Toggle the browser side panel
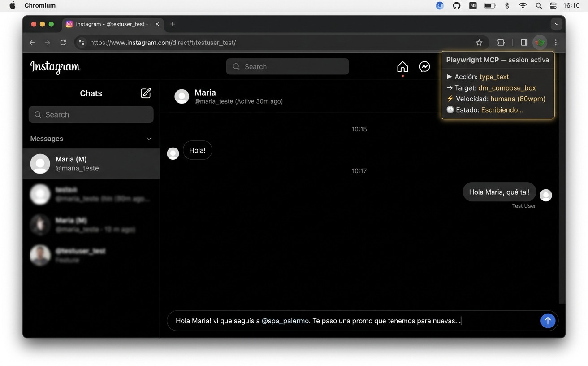Screen dimensions: 588x366 pyautogui.click(x=524, y=43)
